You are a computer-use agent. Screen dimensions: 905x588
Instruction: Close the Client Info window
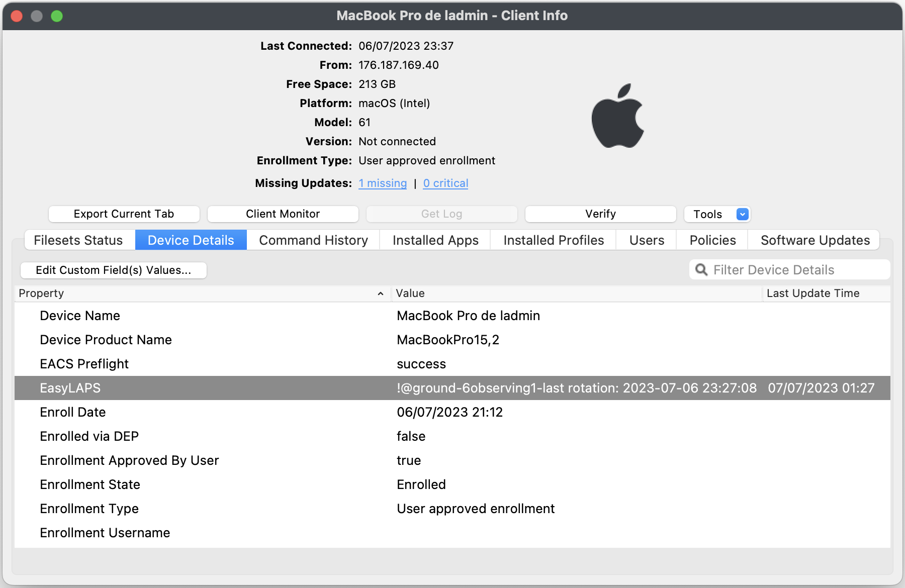(17, 16)
